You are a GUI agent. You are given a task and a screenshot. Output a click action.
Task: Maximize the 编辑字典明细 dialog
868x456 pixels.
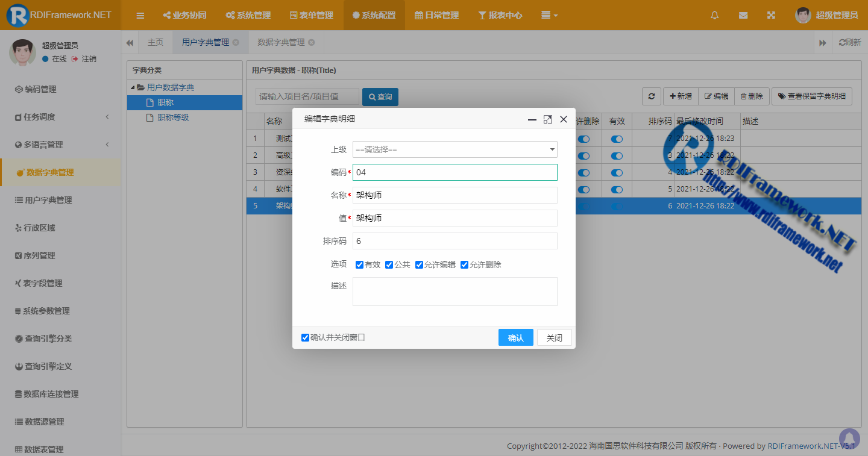[x=548, y=119]
